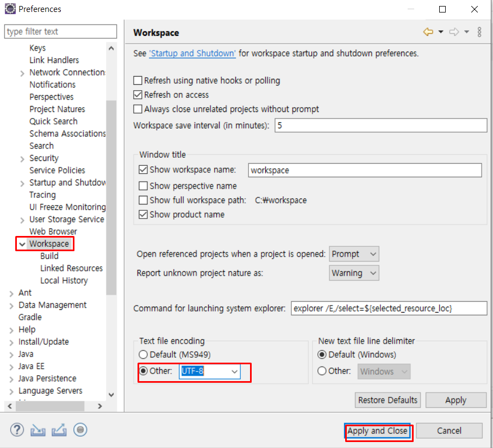Select Default (MS949) encoding radio button
The height and width of the screenshot is (448, 493).
143,354
